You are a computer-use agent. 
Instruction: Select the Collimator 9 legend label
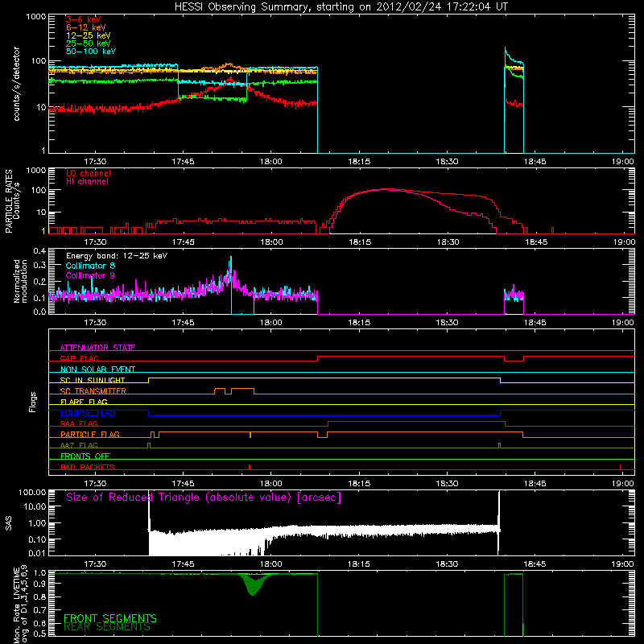(90, 275)
